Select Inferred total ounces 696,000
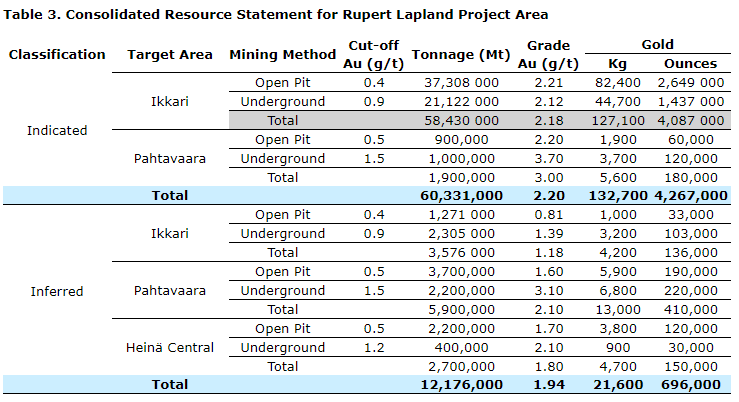The image size is (739, 402). (690, 385)
